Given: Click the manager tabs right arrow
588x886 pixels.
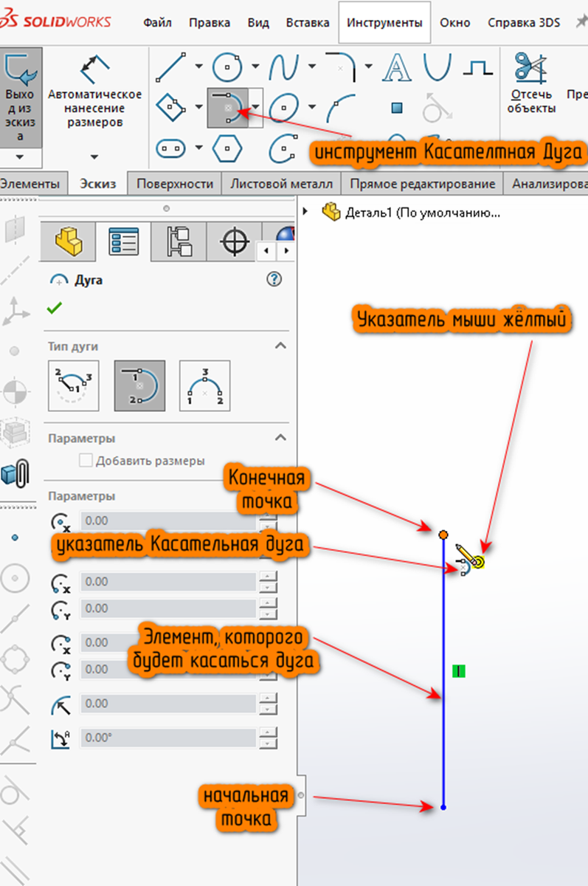Looking at the screenshot, I should click(x=286, y=253).
